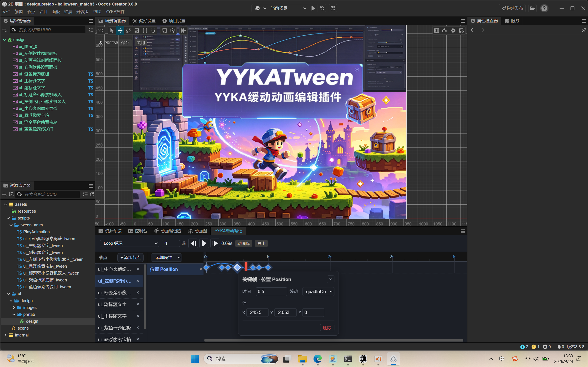588x367 pixels.
Task: Click the X position value field
Action: point(257,312)
